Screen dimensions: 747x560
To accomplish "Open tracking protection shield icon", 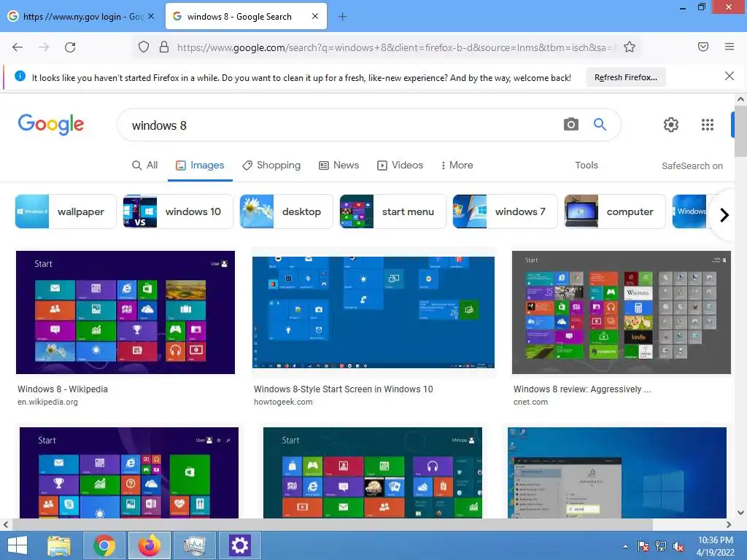I will 144,47.
